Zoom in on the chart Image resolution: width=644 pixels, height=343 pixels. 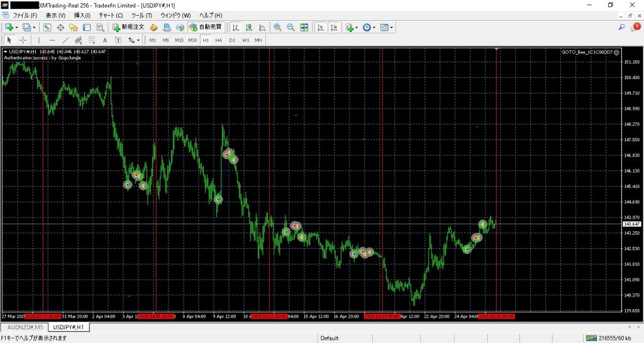pyautogui.click(x=277, y=27)
